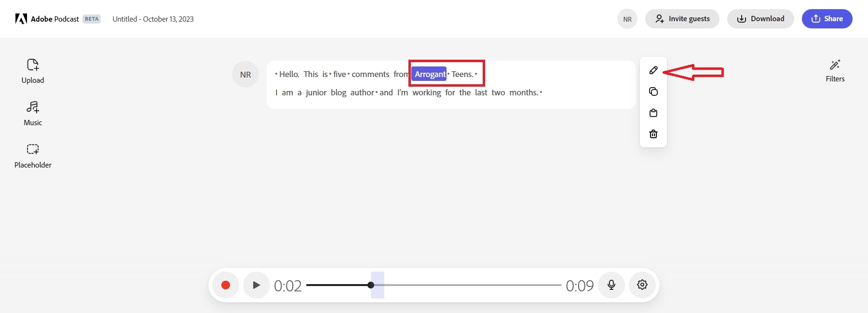Click the word author in transcript
The image size is (868, 313).
[x=362, y=92]
